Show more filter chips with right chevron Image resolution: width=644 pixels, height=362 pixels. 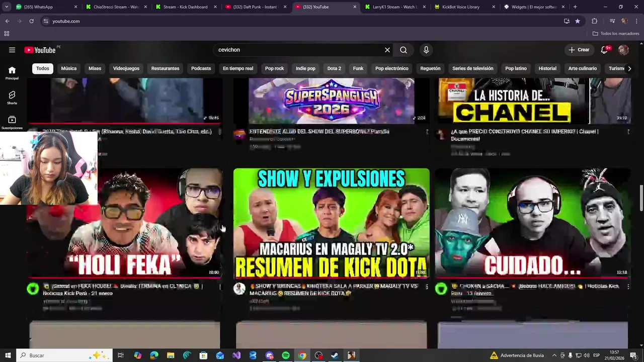[x=629, y=68]
